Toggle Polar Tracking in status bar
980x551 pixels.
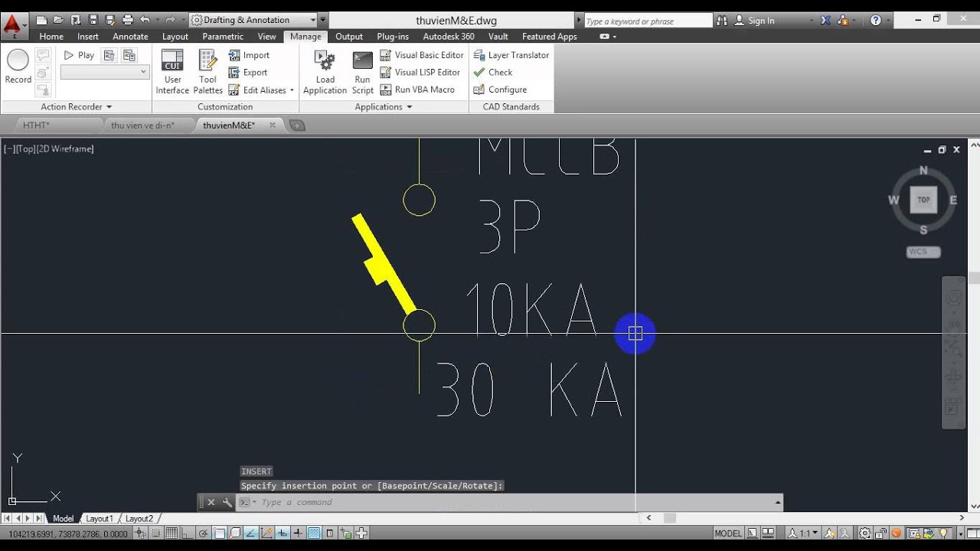(204, 533)
